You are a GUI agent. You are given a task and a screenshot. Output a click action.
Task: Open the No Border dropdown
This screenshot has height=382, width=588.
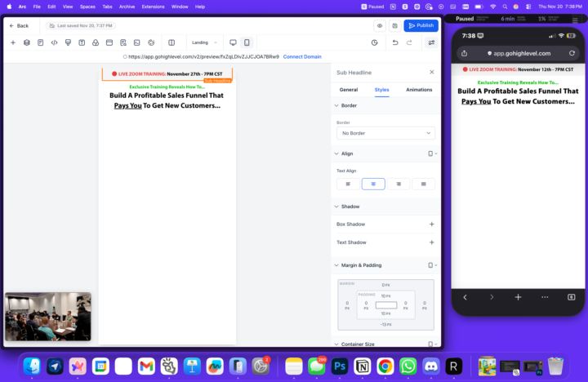385,133
